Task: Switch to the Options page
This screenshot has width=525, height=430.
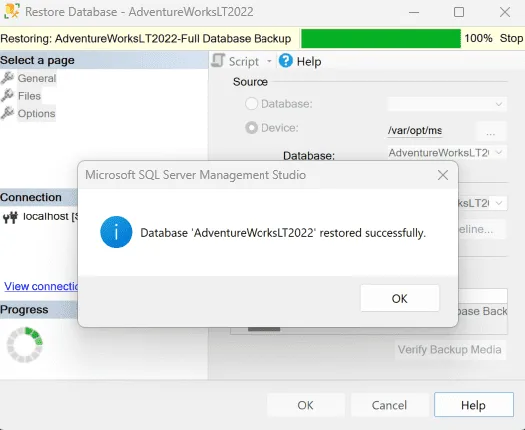Action: pos(36,114)
